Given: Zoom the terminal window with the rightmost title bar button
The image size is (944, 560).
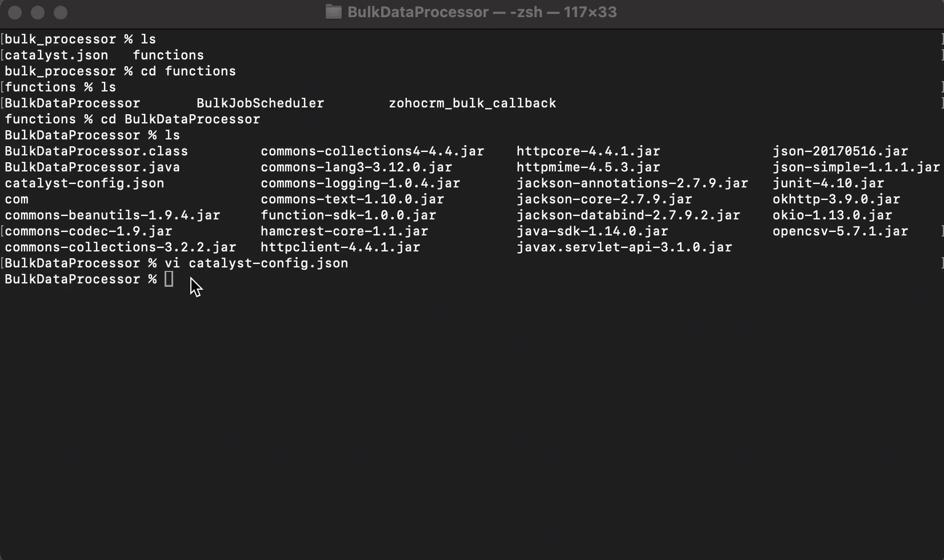Looking at the screenshot, I should point(61,13).
